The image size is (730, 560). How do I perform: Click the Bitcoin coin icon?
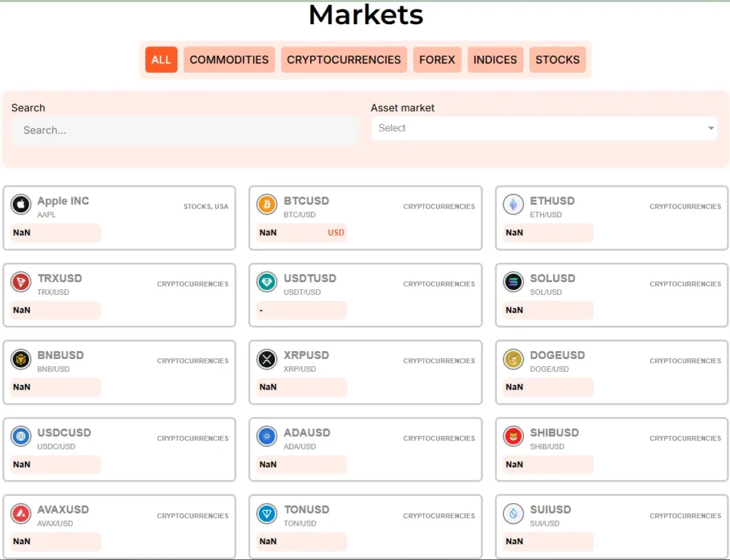267,205
